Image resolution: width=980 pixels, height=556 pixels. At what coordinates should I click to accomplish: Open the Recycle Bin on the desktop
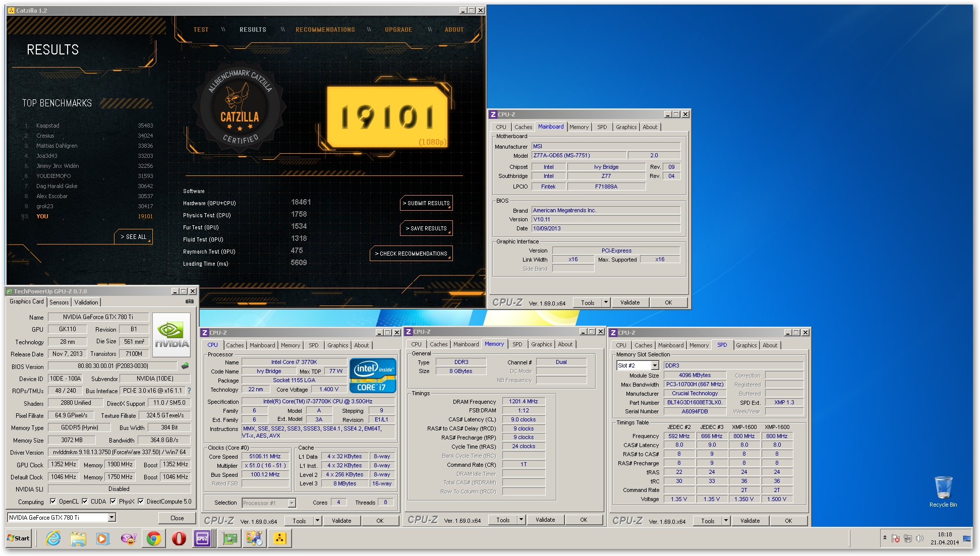pos(943,492)
